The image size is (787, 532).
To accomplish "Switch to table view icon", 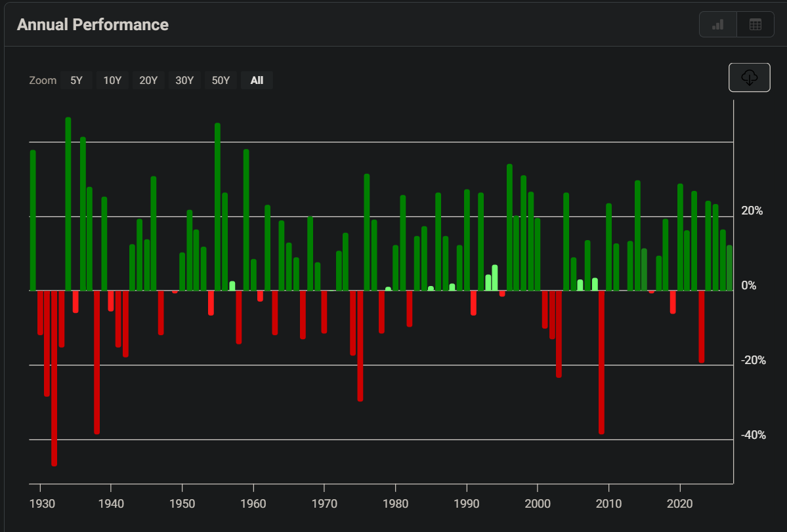I will (755, 24).
